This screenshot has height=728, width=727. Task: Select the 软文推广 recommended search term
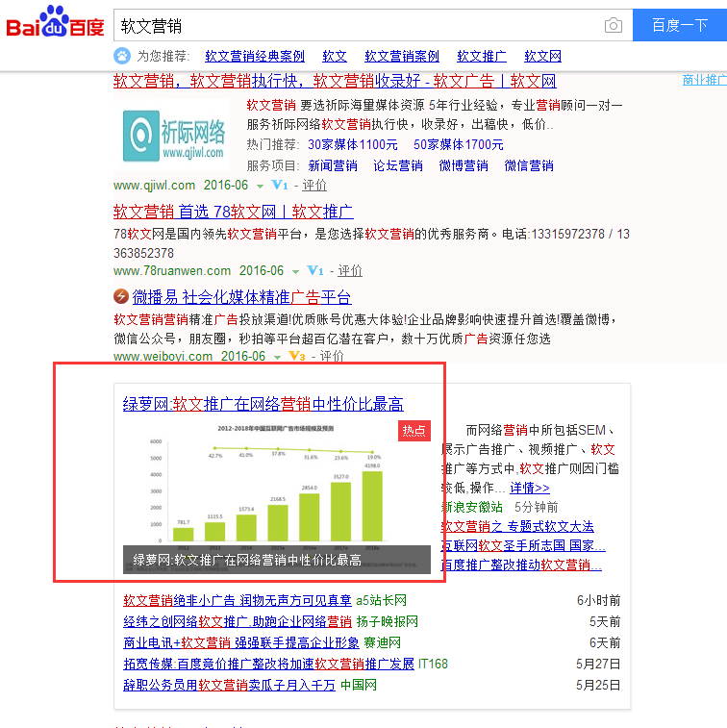[x=482, y=57]
